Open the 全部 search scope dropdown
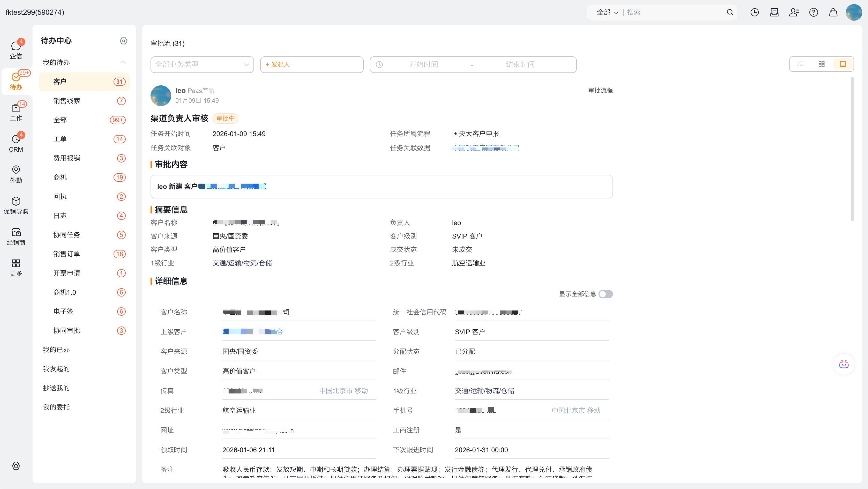The height and width of the screenshot is (489, 868). click(607, 12)
